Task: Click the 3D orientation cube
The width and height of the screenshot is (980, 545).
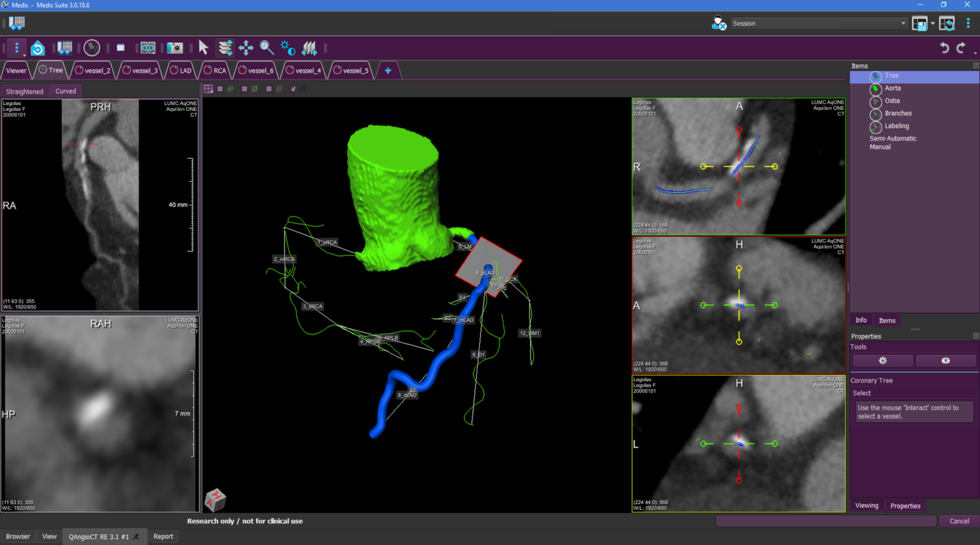Action: [215, 500]
